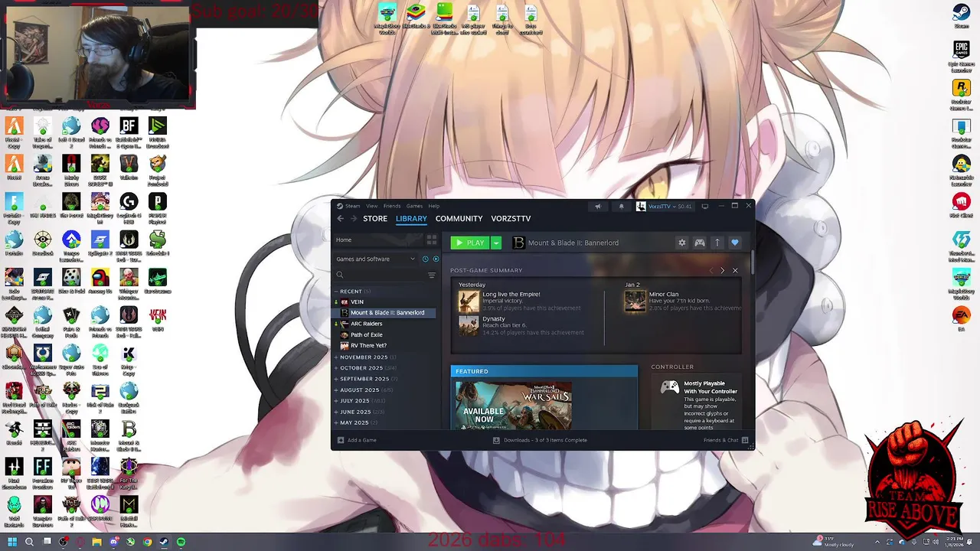Collapse the RECENT section
The width and height of the screenshot is (980, 551).
352,292
